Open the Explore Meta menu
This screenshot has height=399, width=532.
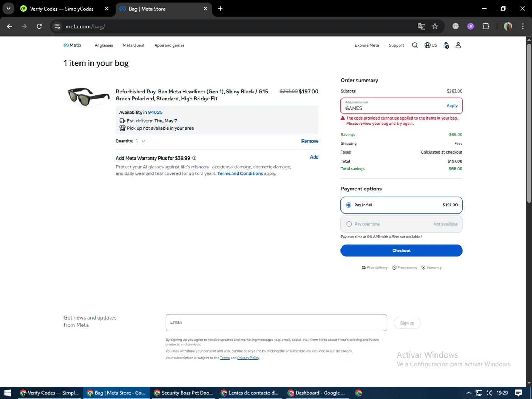(x=367, y=45)
